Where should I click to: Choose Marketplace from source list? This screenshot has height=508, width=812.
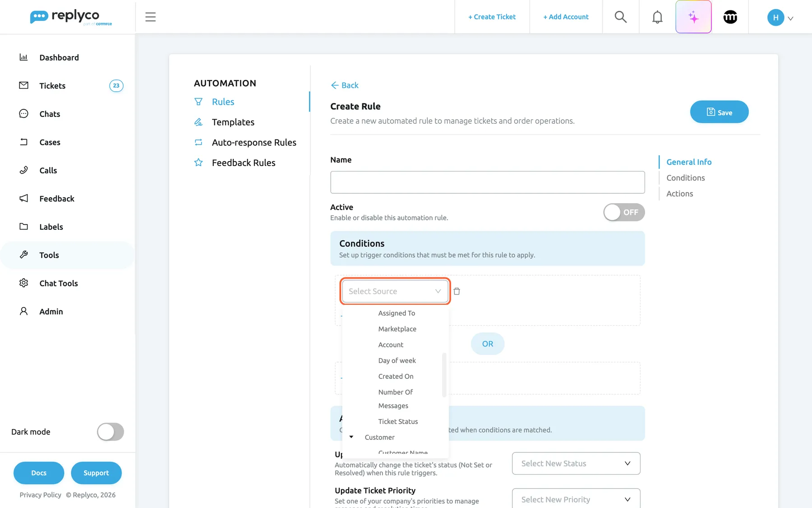point(397,329)
